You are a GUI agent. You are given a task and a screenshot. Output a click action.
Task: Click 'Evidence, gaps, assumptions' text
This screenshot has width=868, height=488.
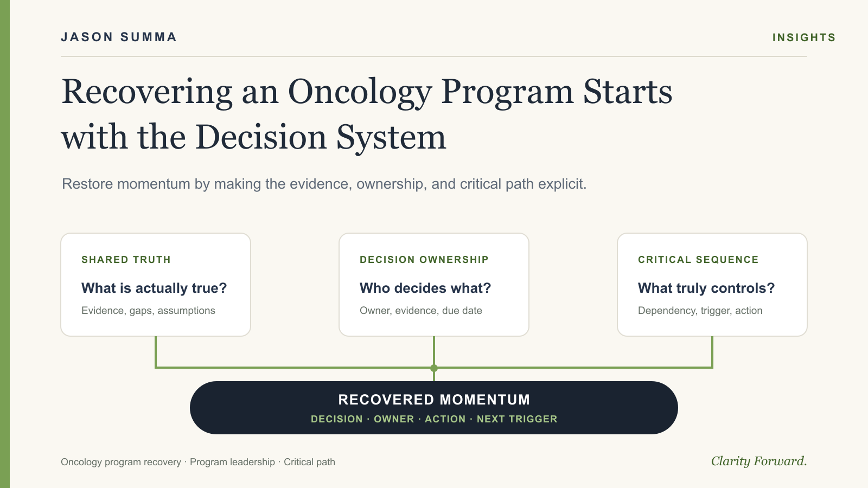tap(148, 311)
